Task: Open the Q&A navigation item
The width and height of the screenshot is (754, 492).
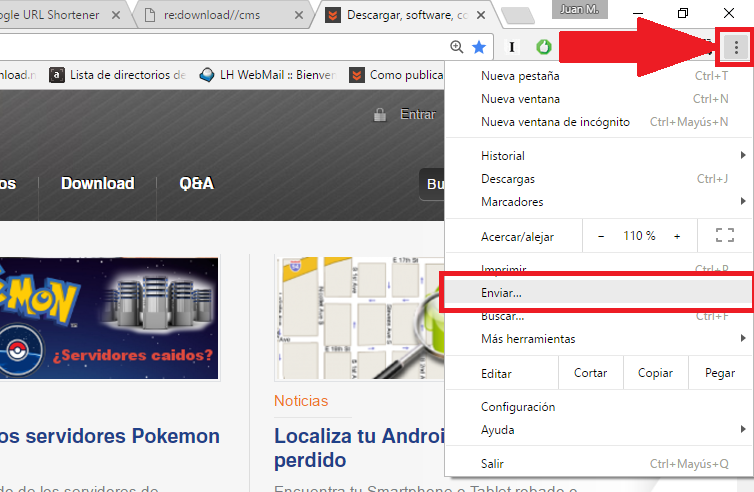Action: tap(197, 183)
